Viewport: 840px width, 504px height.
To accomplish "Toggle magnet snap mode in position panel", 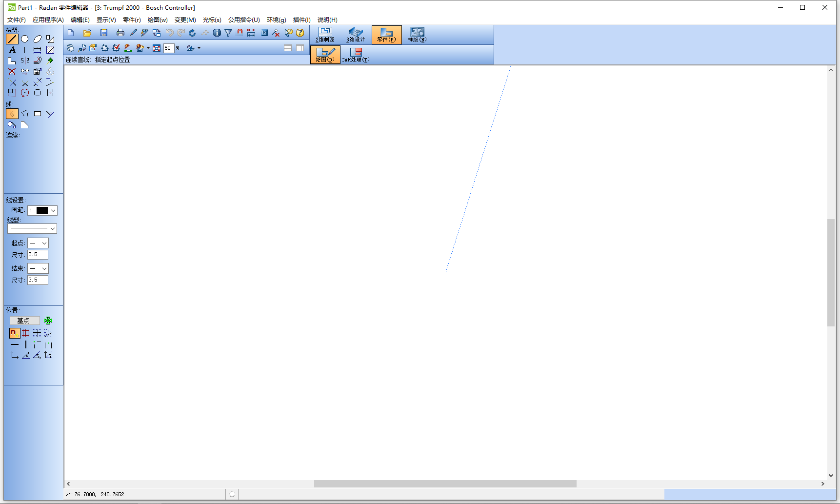I will point(15,333).
